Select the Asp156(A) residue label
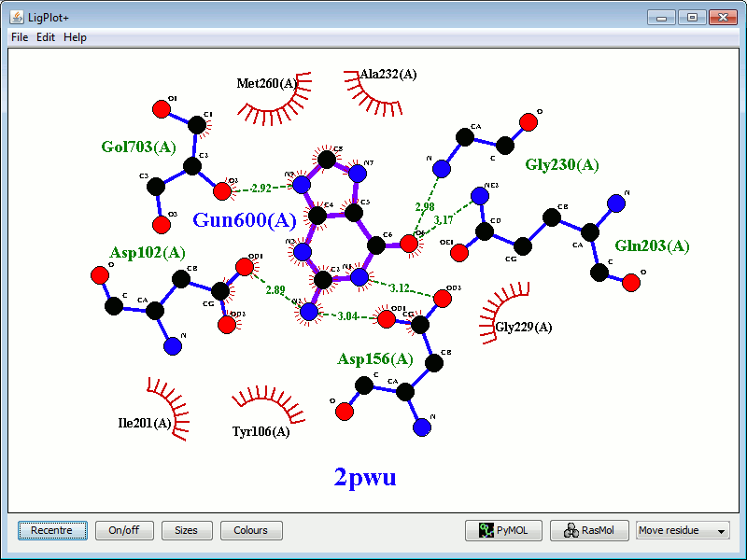 coord(374,359)
